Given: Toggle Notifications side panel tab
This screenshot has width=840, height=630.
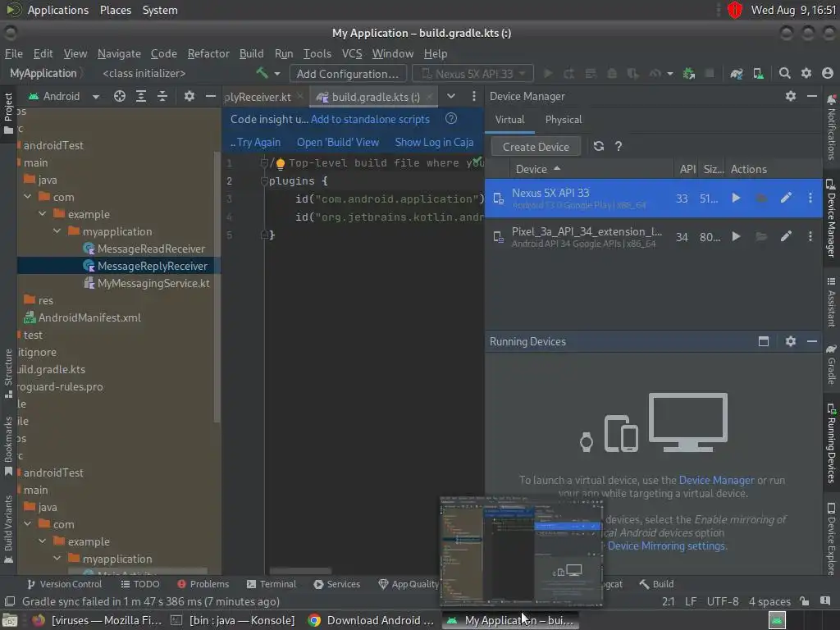Looking at the screenshot, I should pyautogui.click(x=832, y=127).
